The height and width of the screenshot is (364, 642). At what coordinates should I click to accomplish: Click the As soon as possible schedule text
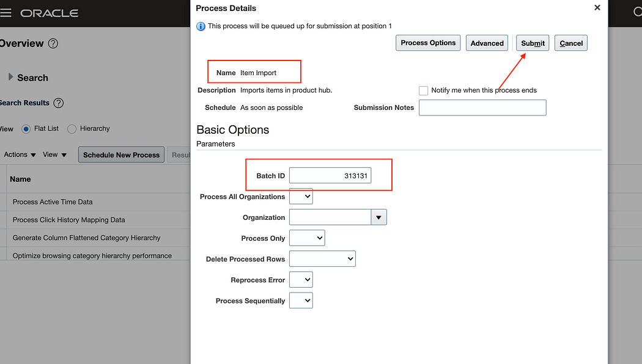tap(271, 107)
